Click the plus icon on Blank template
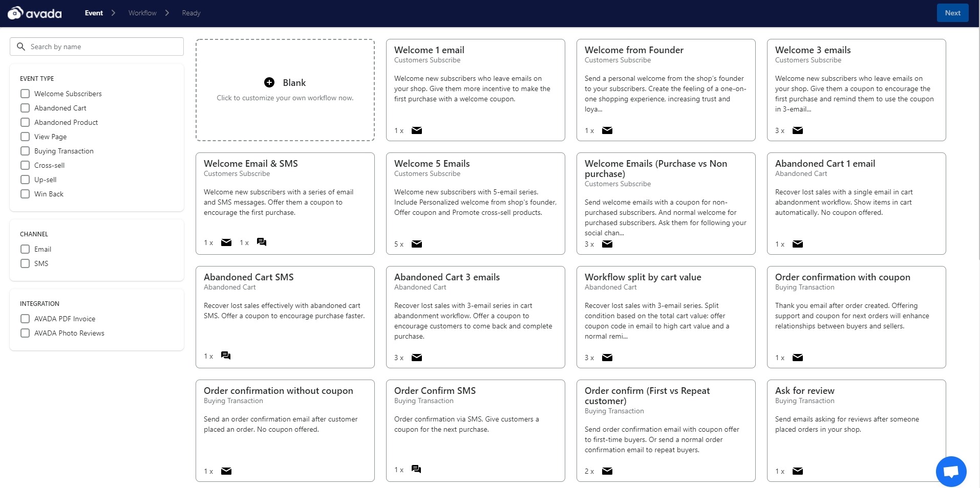 [269, 82]
